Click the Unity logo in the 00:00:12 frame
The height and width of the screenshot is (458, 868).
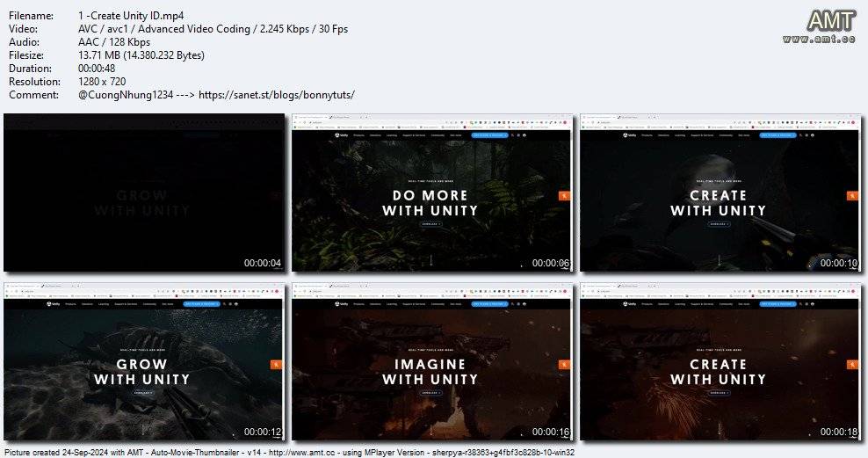click(x=53, y=304)
